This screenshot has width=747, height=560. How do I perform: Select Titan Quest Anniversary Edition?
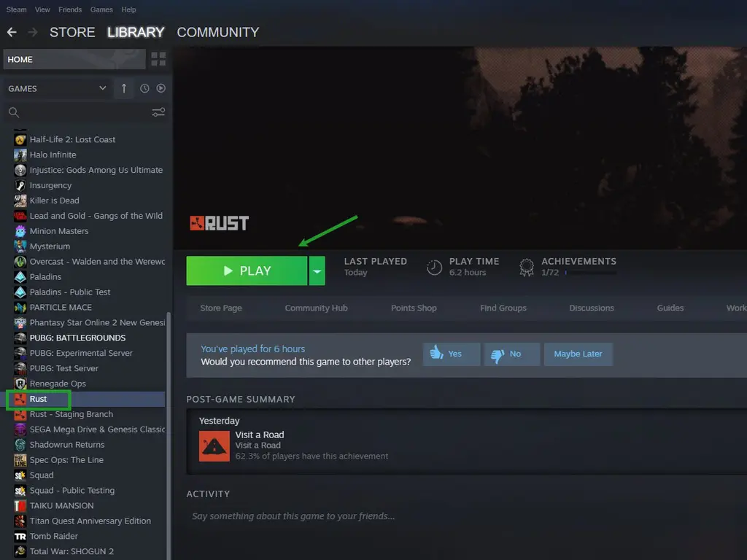[x=89, y=521]
